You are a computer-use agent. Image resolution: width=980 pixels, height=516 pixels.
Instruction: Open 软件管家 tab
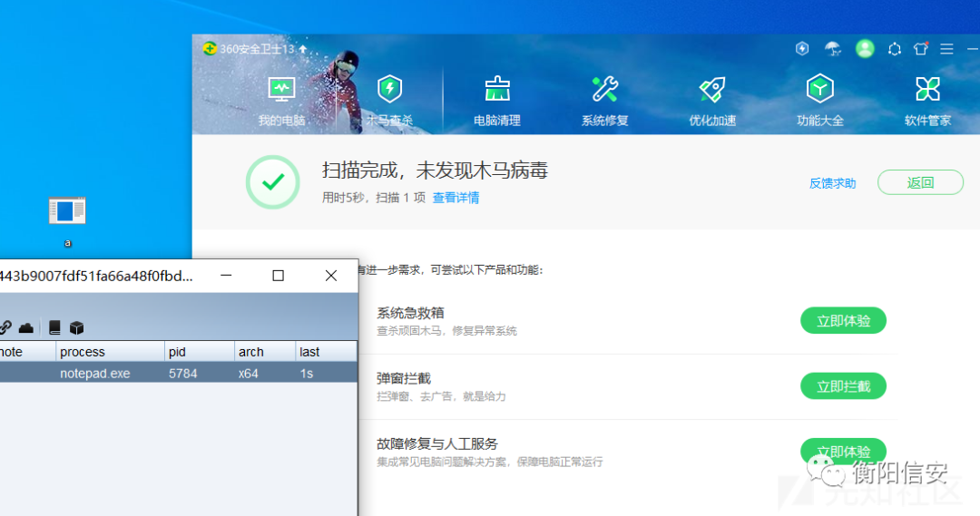[x=927, y=102]
